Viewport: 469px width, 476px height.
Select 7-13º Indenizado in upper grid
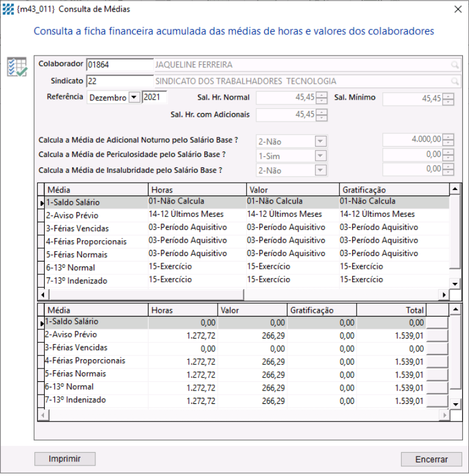[x=246, y=280]
